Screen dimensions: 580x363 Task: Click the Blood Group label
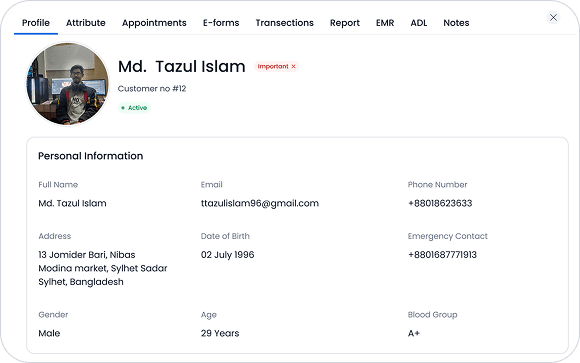(432, 315)
